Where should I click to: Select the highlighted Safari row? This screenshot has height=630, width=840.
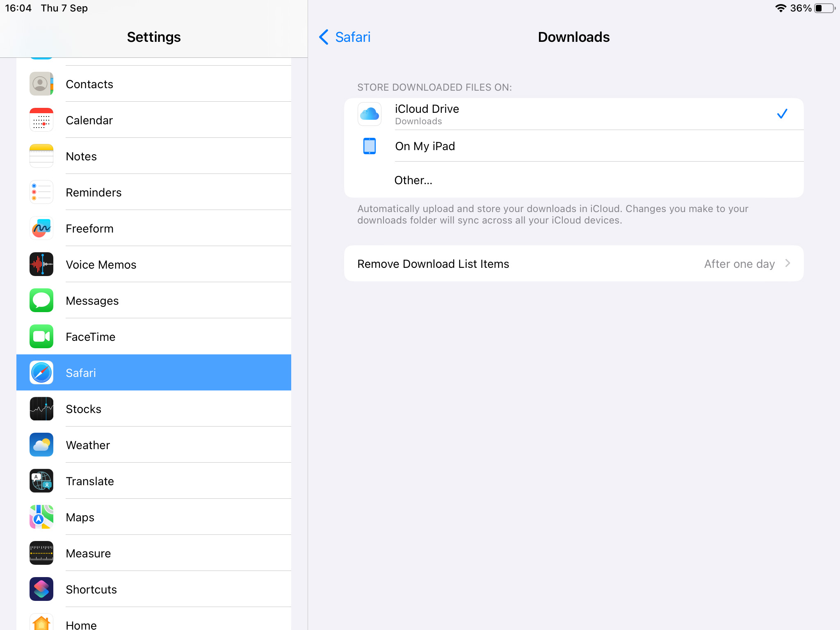click(x=154, y=372)
